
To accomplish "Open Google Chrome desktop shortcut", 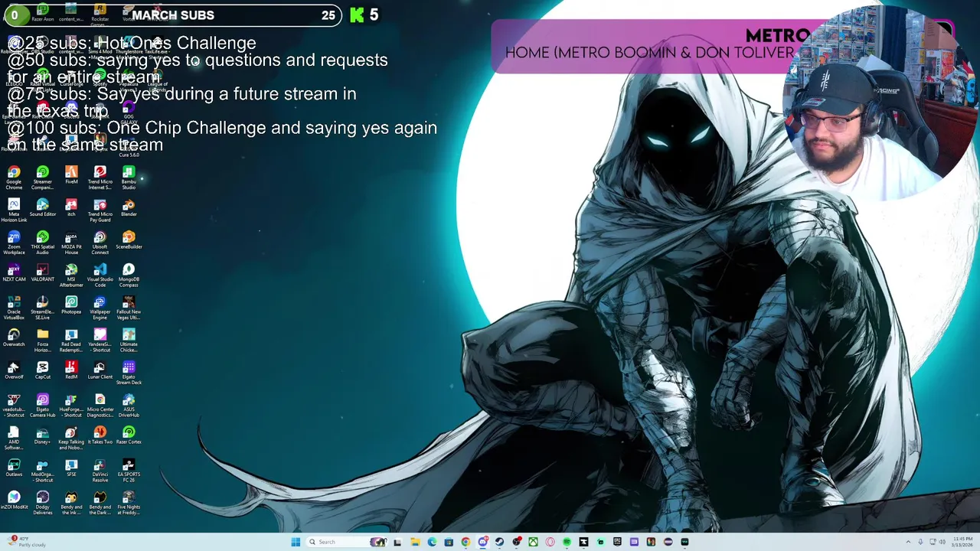I will pyautogui.click(x=14, y=178).
